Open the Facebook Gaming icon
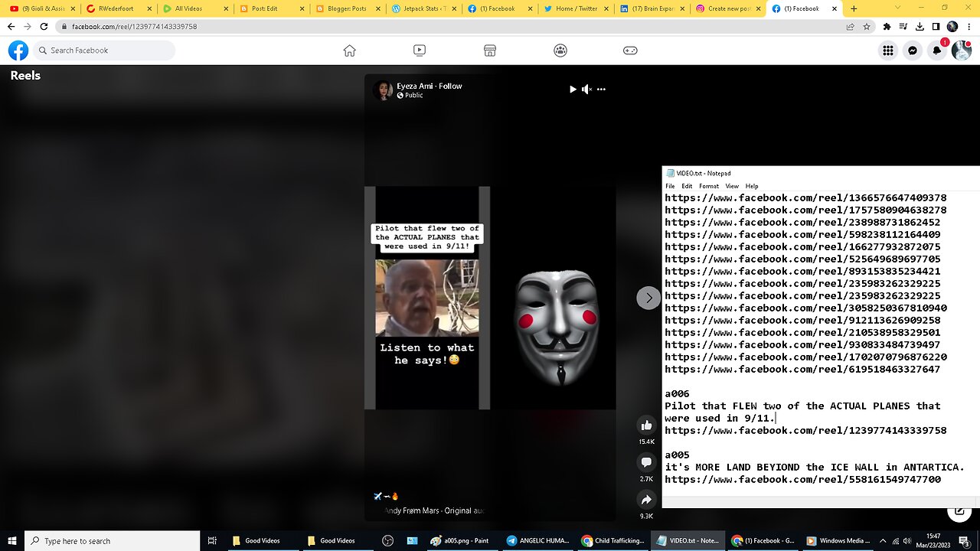This screenshot has height=551, width=980. click(630, 51)
